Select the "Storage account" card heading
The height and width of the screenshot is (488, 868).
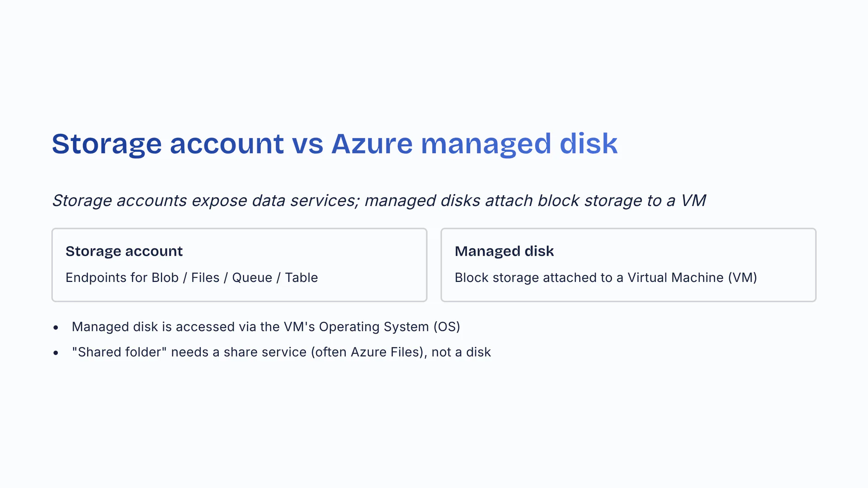(x=124, y=251)
